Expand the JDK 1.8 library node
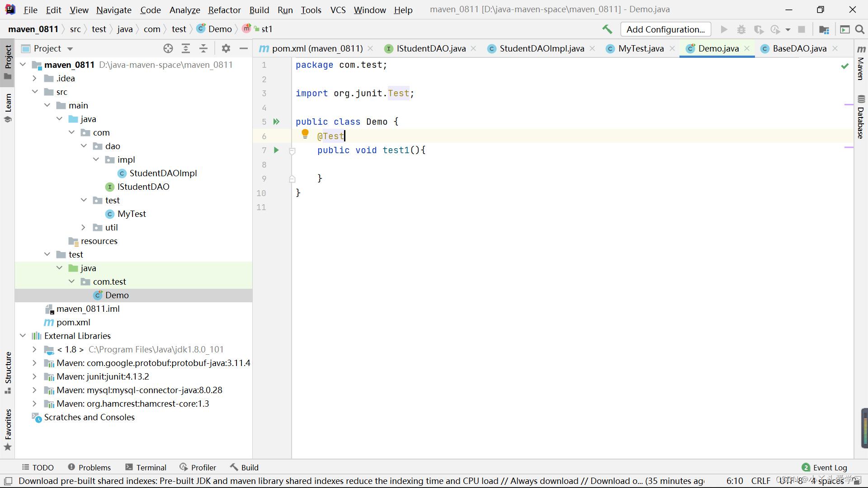Image resolution: width=868 pixels, height=488 pixels. [34, 349]
